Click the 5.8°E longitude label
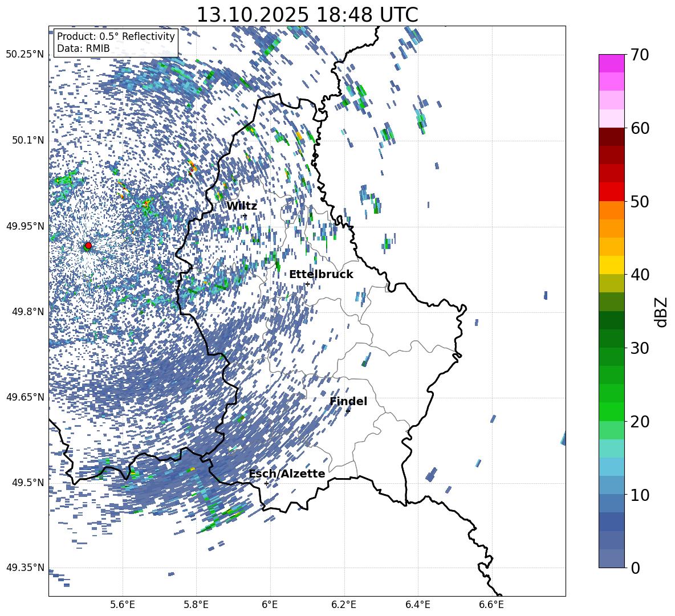The height and width of the screenshot is (616, 675). tap(196, 605)
